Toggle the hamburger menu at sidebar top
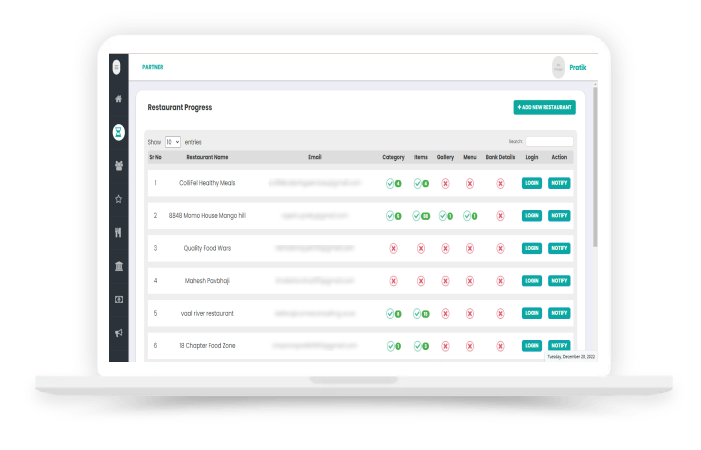This screenshot has width=701, height=450. point(117,67)
